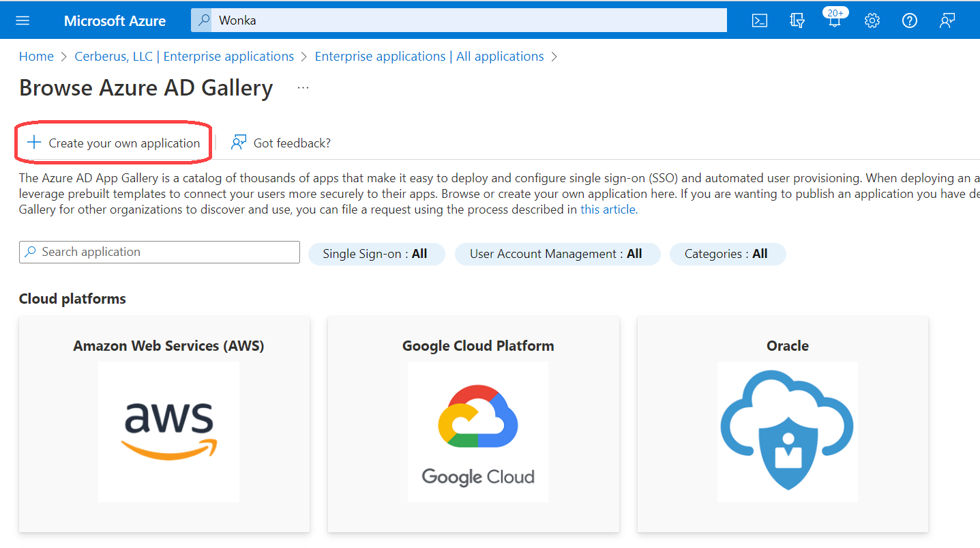
Task: Open Cloud Shell from the top bar
Action: click(759, 20)
